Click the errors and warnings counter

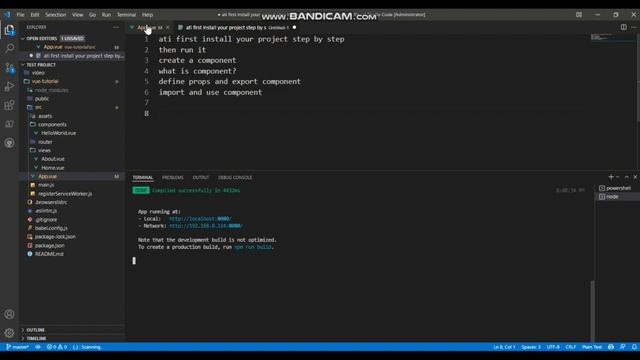point(57,347)
